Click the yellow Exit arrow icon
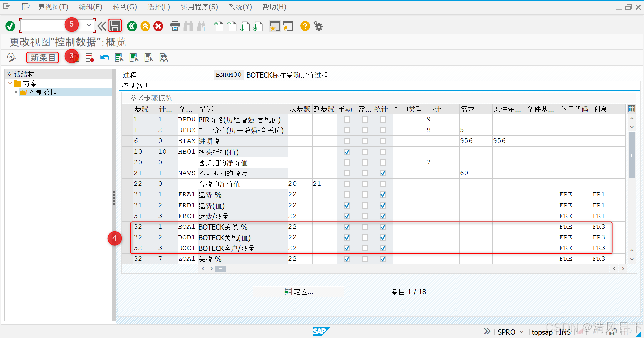 pos(145,26)
